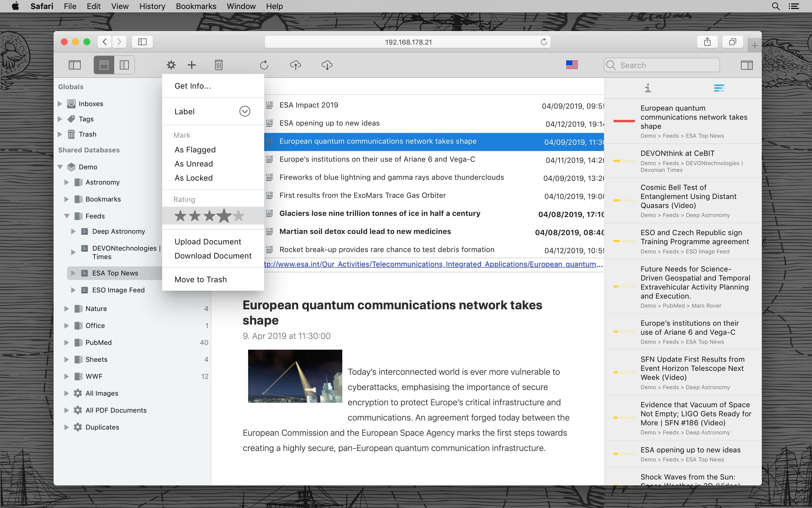The image size is (812, 508).
Task: Open the Label submenu chevron
Action: [x=245, y=111]
